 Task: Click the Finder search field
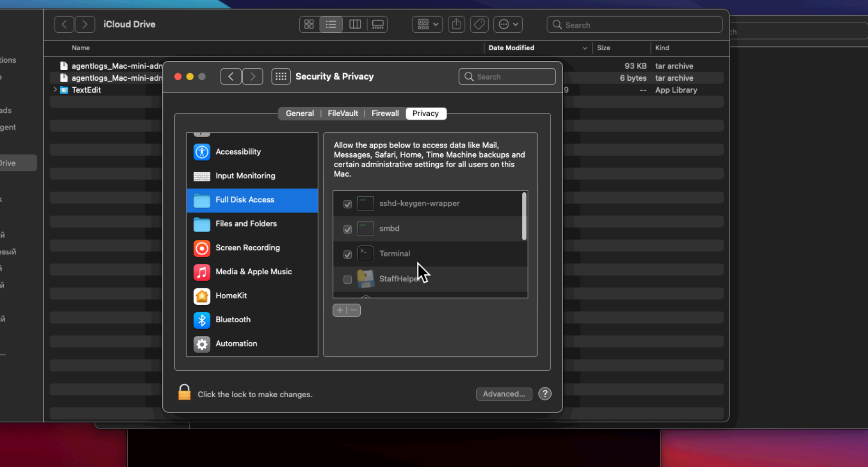[634, 25]
